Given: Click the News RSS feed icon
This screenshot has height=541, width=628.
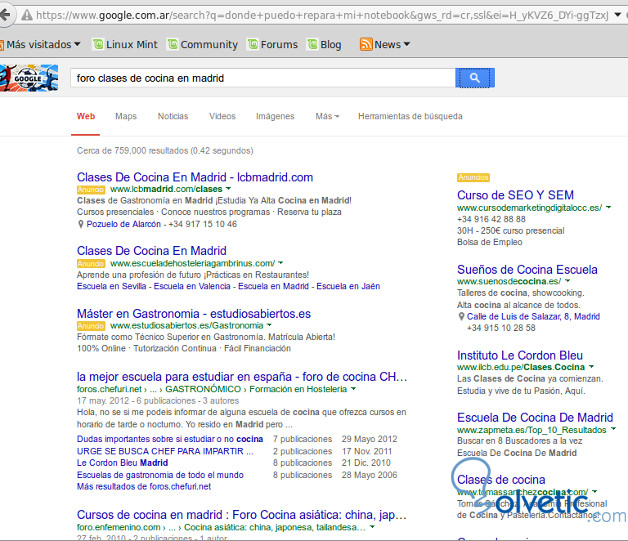Looking at the screenshot, I should coord(366,44).
